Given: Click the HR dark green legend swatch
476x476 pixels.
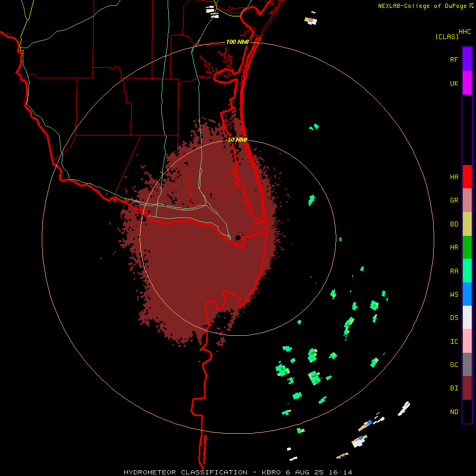Looking at the screenshot, I should coord(467,248).
